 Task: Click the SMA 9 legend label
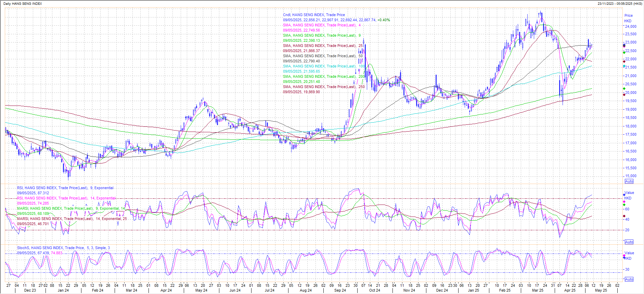[x=322, y=35]
